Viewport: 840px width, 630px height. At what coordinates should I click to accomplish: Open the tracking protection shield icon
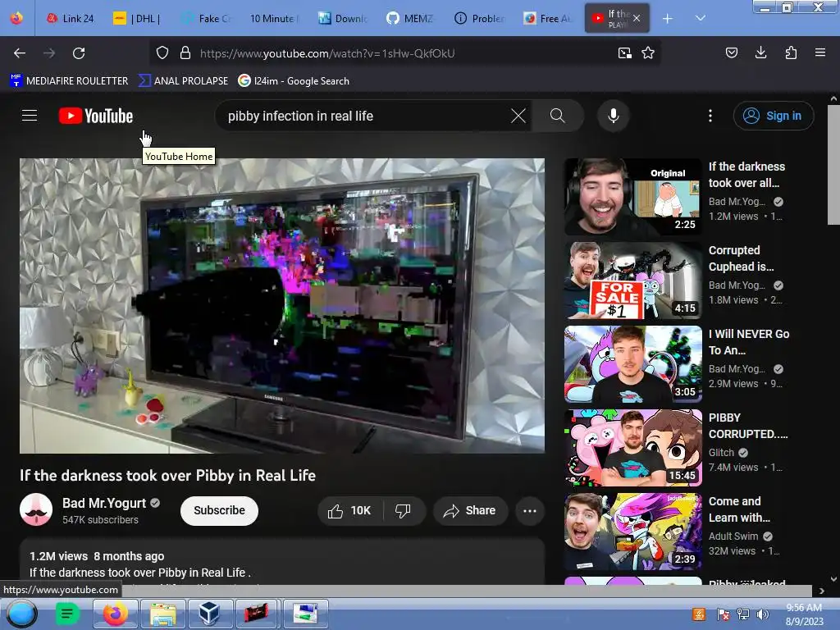coord(162,53)
